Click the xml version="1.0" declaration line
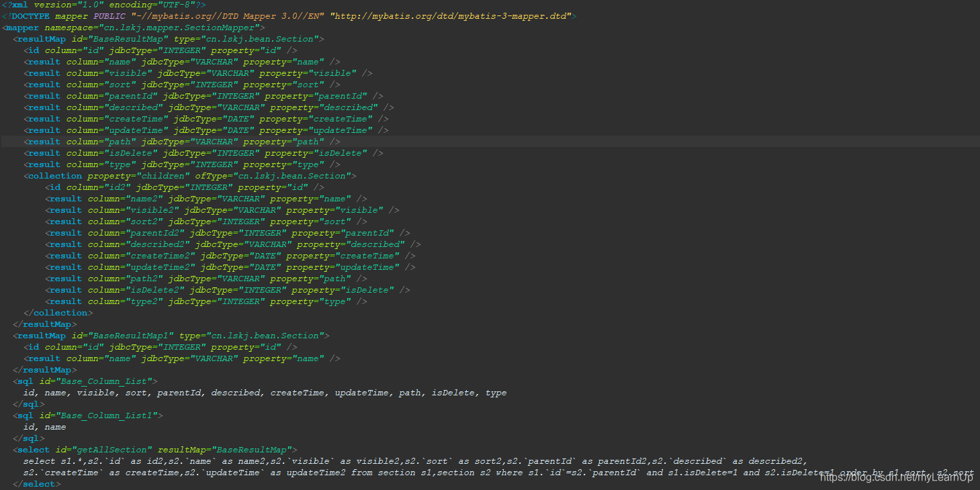This screenshot has width=980, height=490. (x=103, y=5)
